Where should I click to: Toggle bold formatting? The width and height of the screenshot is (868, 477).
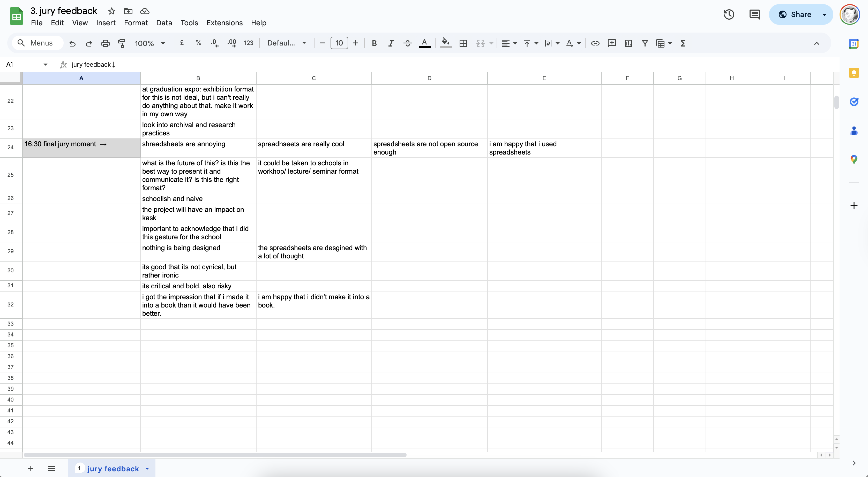[374, 43]
